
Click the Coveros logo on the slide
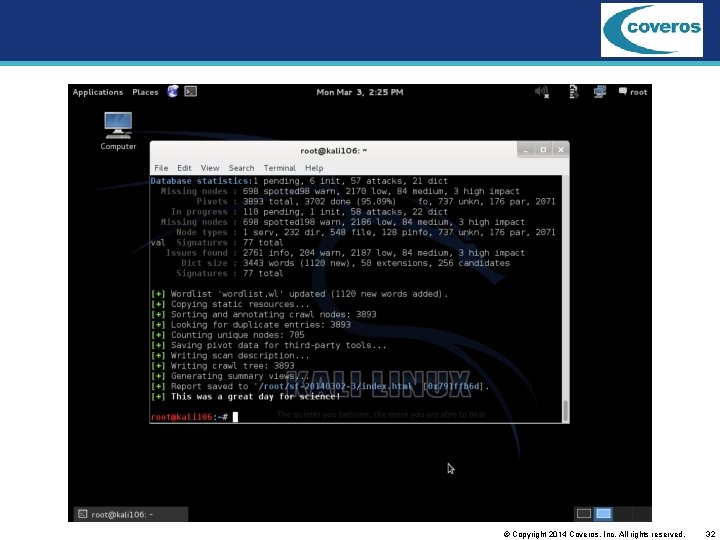coord(652,30)
